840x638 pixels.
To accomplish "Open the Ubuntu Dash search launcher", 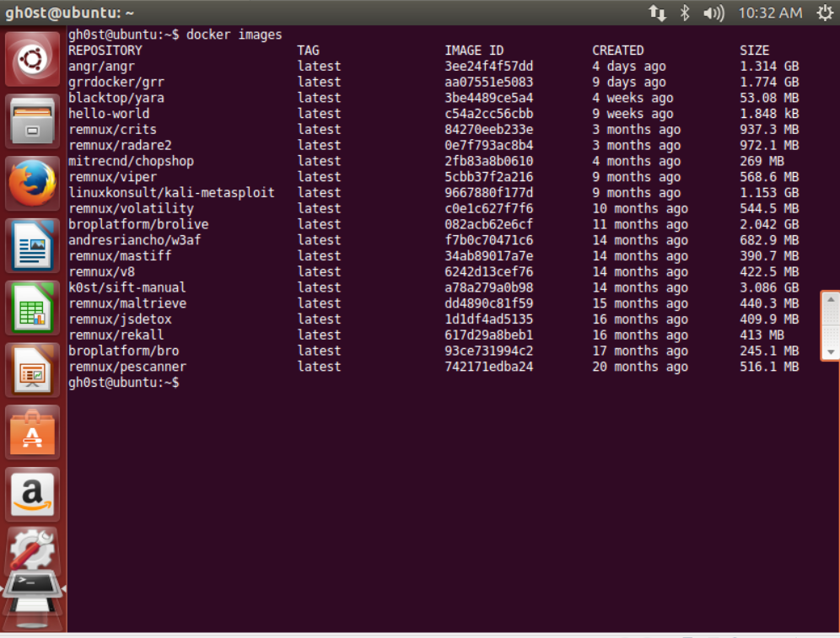I will (x=32, y=59).
